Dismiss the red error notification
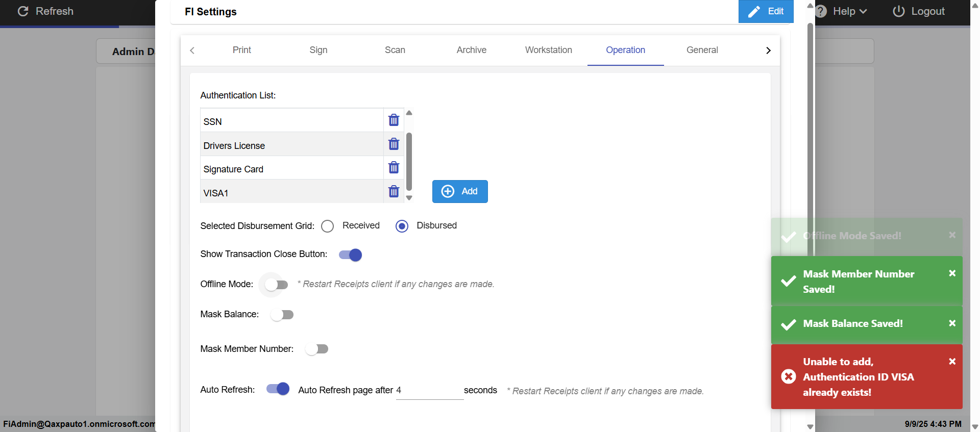The width and height of the screenshot is (980, 432). point(952,362)
